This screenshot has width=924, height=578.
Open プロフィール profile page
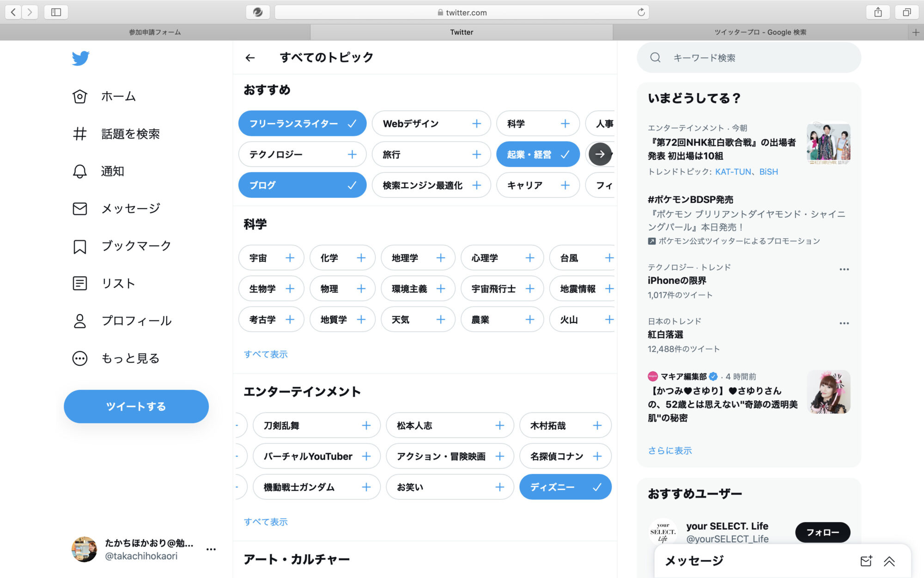point(122,320)
